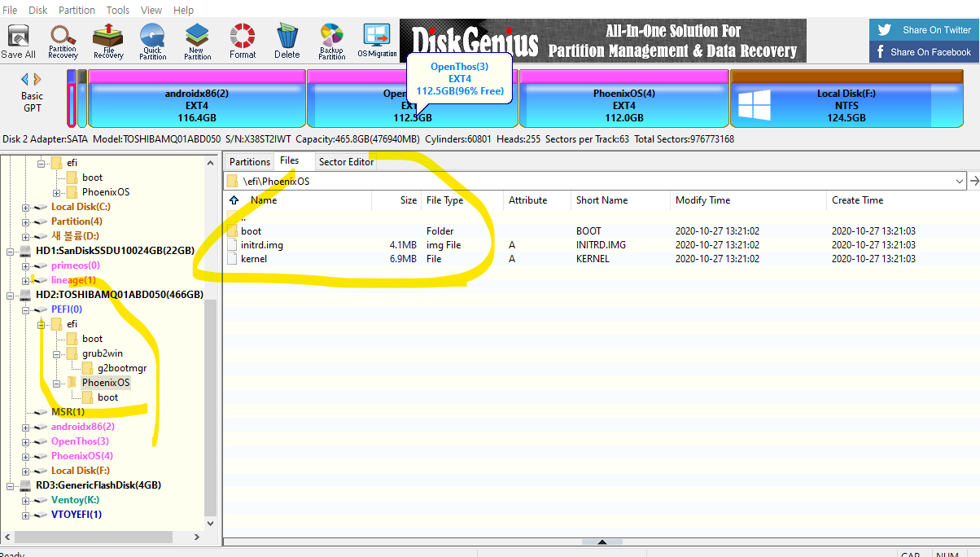Click the go arrow next to the path box
Image resolution: width=980 pixels, height=557 pixels.
coord(974,181)
